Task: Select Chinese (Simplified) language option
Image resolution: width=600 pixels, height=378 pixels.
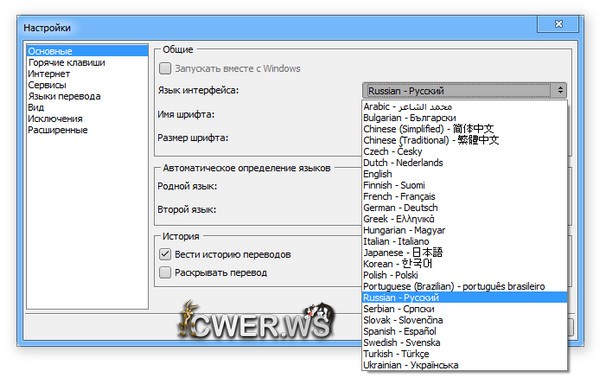Action: pyautogui.click(x=464, y=129)
